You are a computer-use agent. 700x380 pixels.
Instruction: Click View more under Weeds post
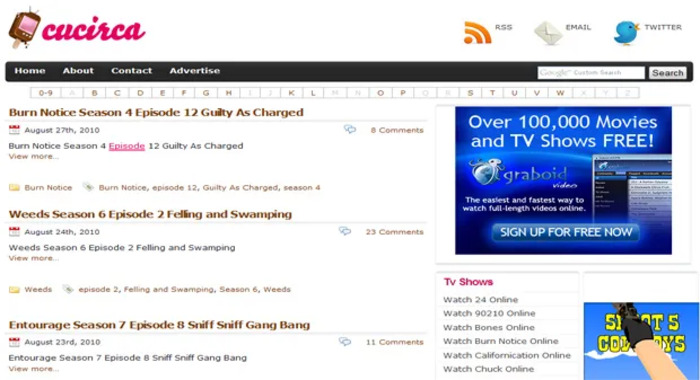pyautogui.click(x=33, y=258)
